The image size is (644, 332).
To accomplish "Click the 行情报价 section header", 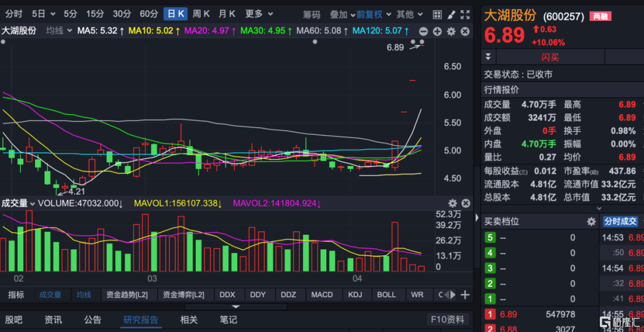I will tap(501, 90).
